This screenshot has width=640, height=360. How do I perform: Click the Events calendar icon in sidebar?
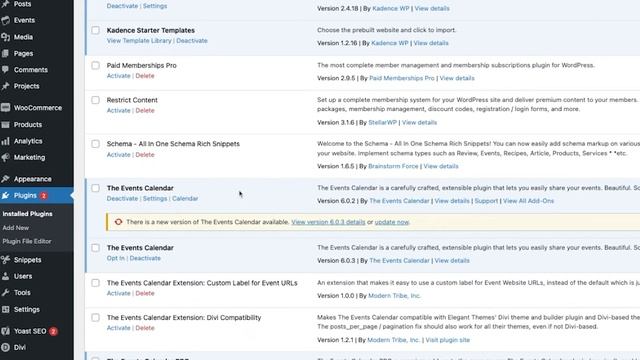(5, 20)
